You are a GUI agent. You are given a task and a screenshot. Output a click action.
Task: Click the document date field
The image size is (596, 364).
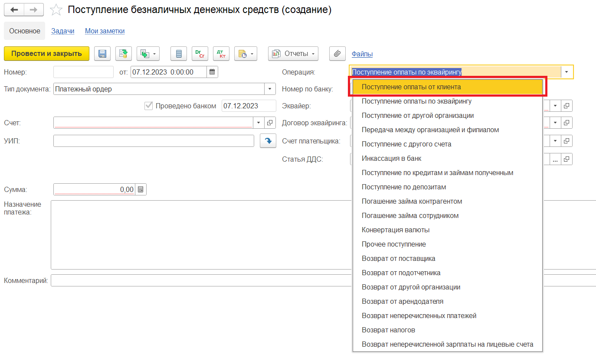(x=169, y=72)
